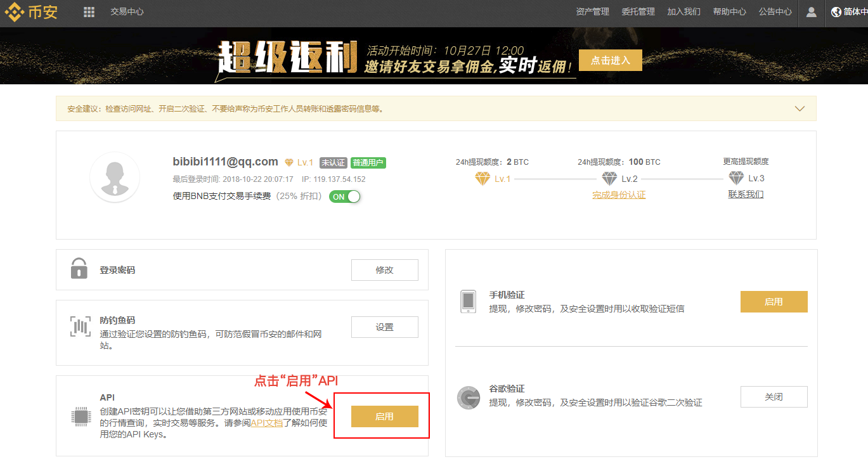The width and height of the screenshot is (868, 464).
Task: Enable phone verification with 启用
Action: [x=774, y=302]
